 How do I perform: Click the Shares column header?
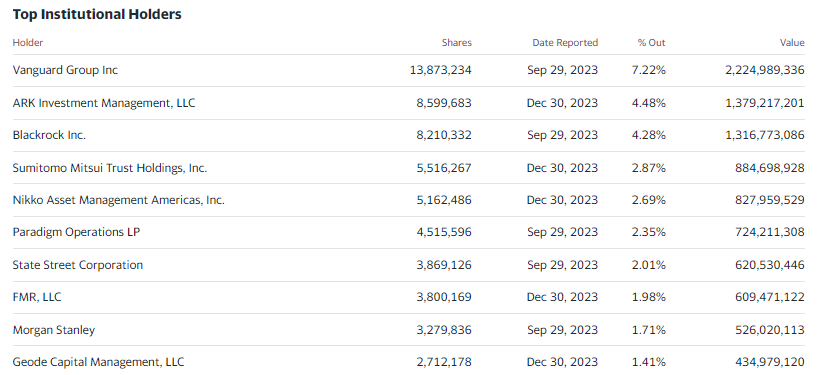click(457, 43)
